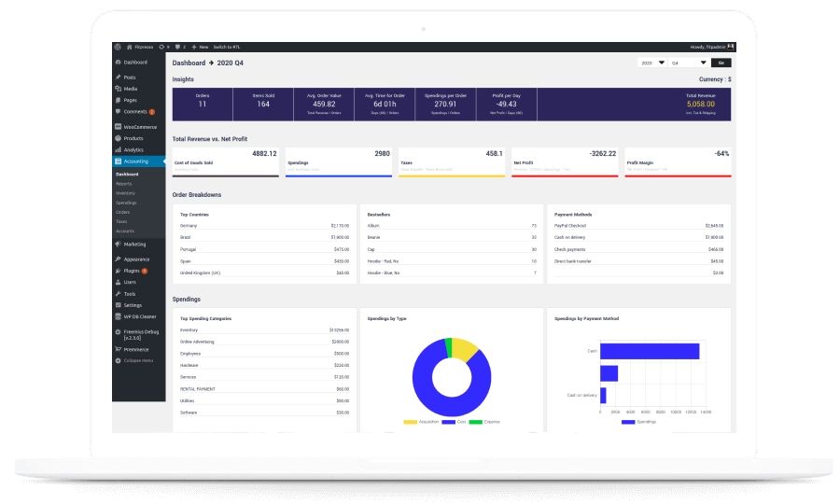The image size is (840, 504).
Task: Click the Germany row in Top Countries
Action: [x=265, y=226]
